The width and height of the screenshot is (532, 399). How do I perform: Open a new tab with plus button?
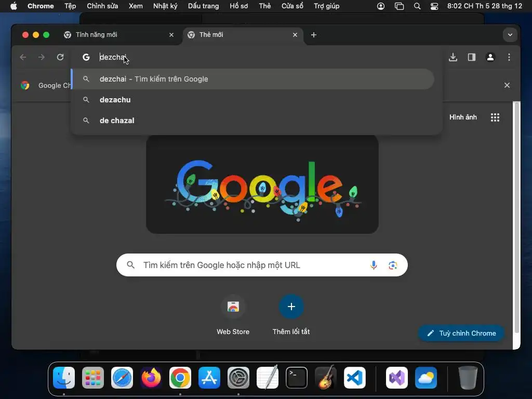[314, 35]
